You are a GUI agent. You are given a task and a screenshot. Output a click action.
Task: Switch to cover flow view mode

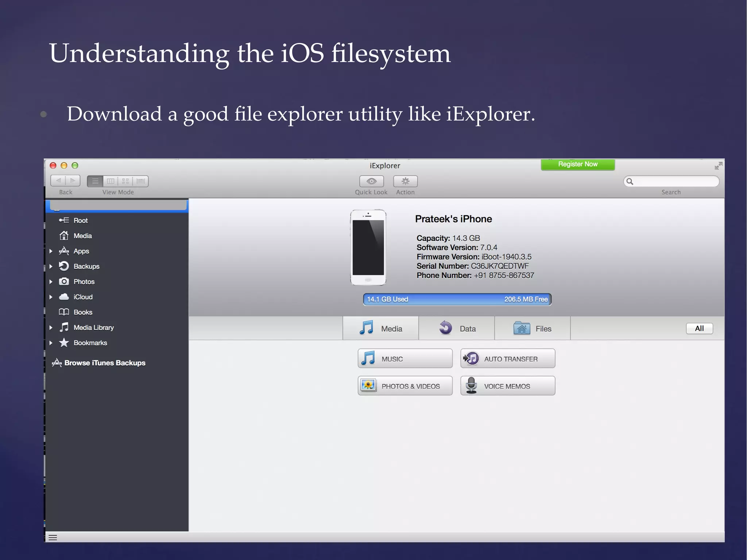tap(141, 181)
